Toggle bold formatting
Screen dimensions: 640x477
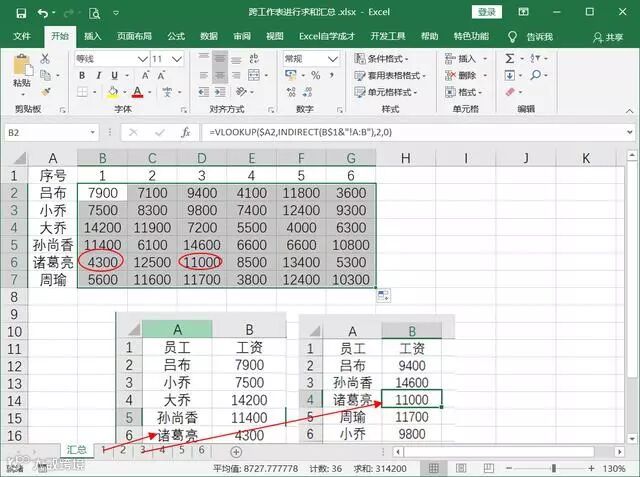(82, 75)
